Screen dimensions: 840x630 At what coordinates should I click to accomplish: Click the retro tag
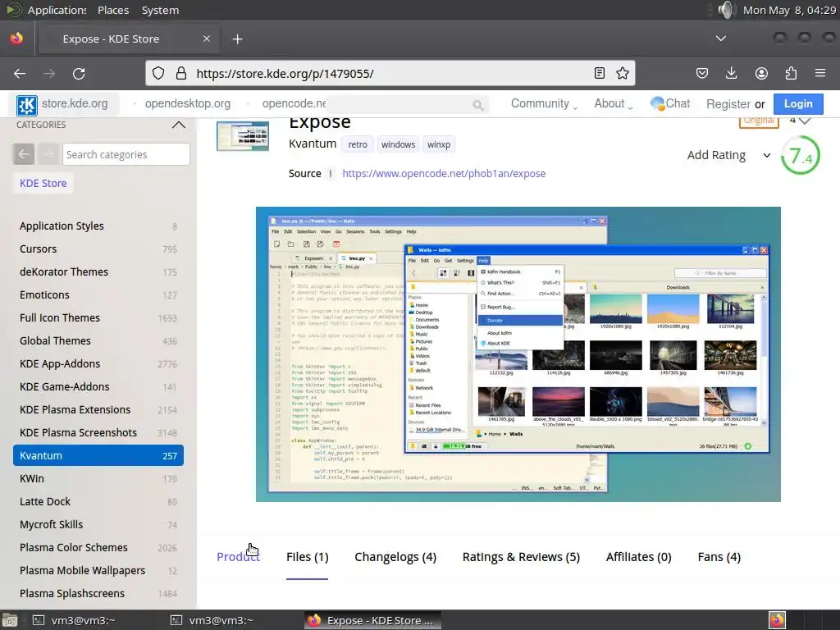coord(358,144)
